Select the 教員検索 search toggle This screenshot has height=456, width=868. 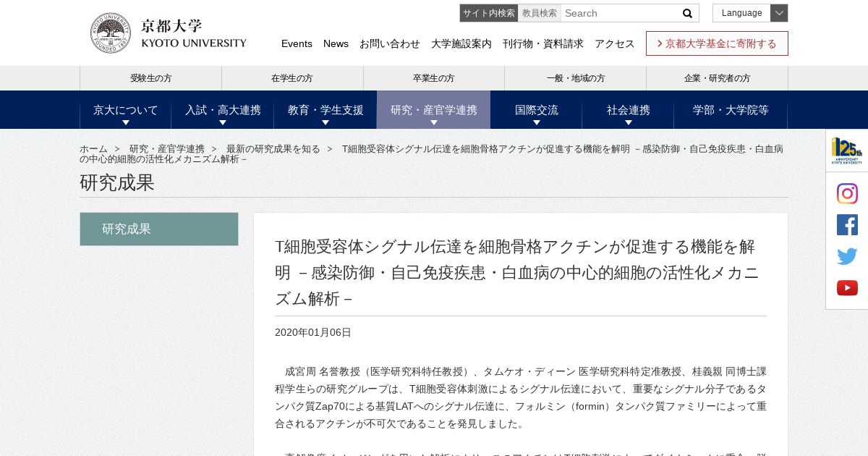tap(540, 13)
